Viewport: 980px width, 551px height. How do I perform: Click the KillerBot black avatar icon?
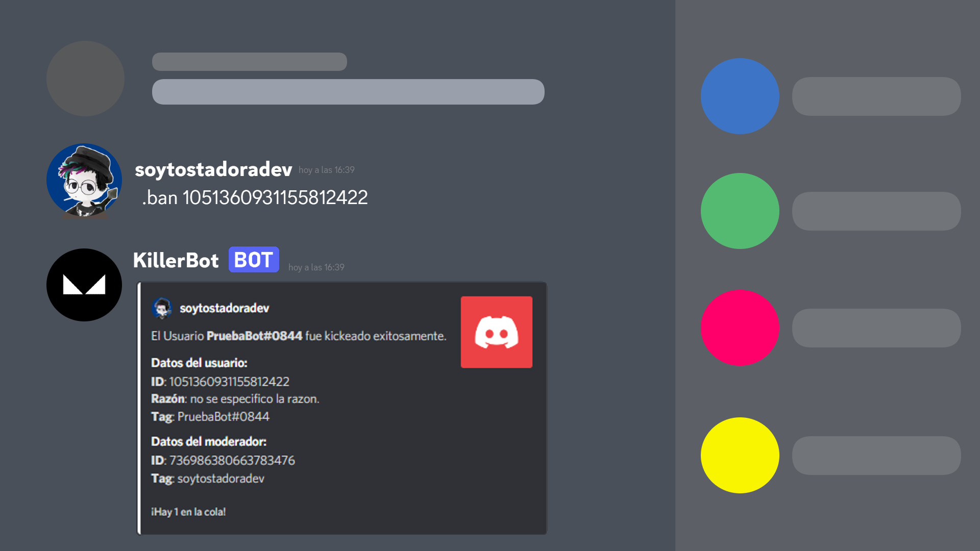click(84, 284)
